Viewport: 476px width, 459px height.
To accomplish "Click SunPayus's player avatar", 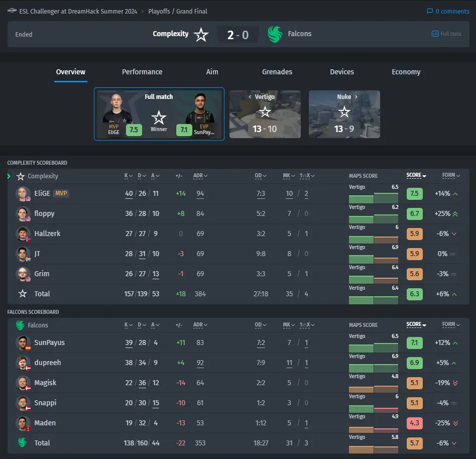I will [23, 342].
